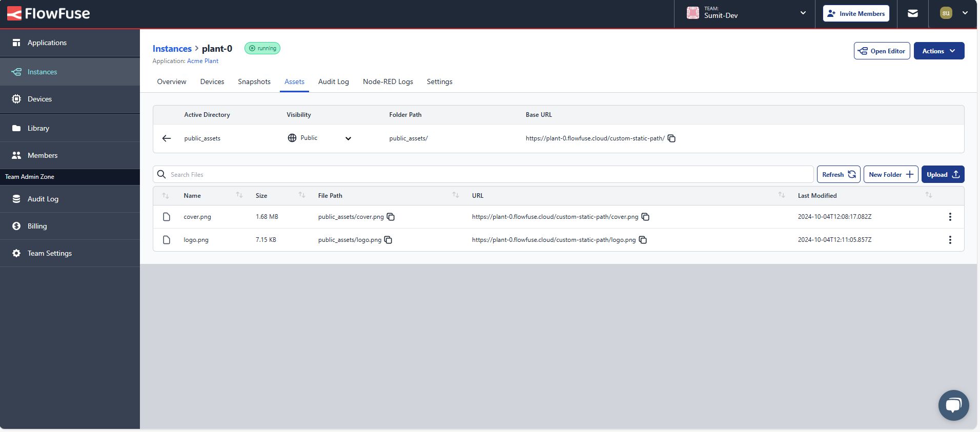Open the chat support widget

click(x=953, y=405)
